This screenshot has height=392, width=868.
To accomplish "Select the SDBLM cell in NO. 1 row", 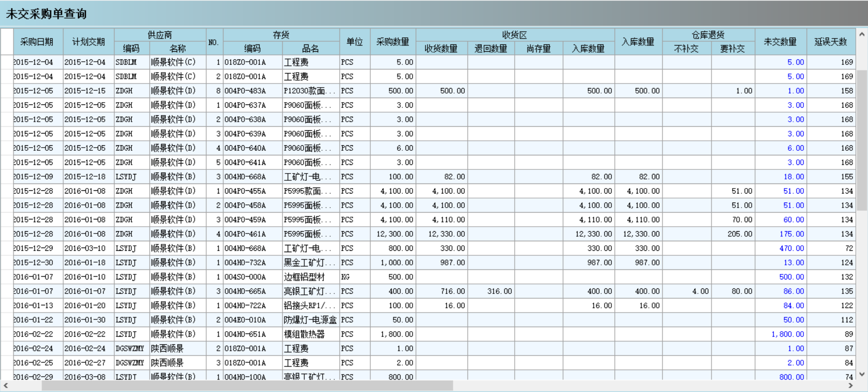I will 132,62.
